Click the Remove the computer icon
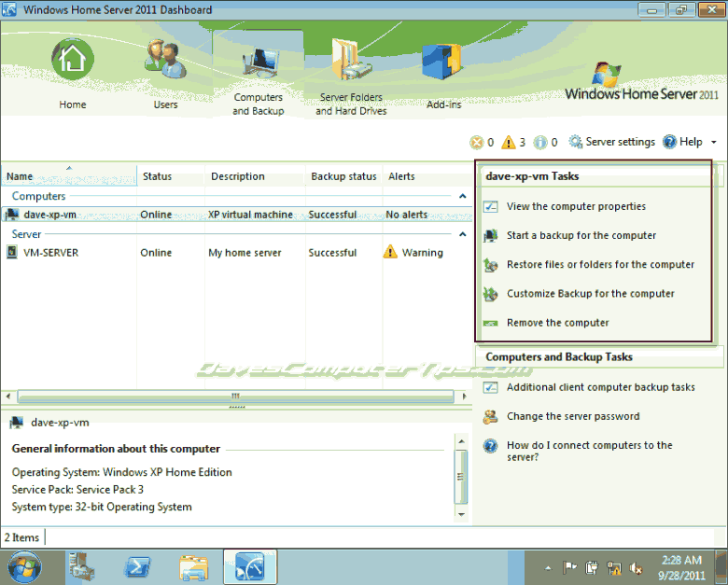This screenshot has width=728, height=585. coord(491,323)
